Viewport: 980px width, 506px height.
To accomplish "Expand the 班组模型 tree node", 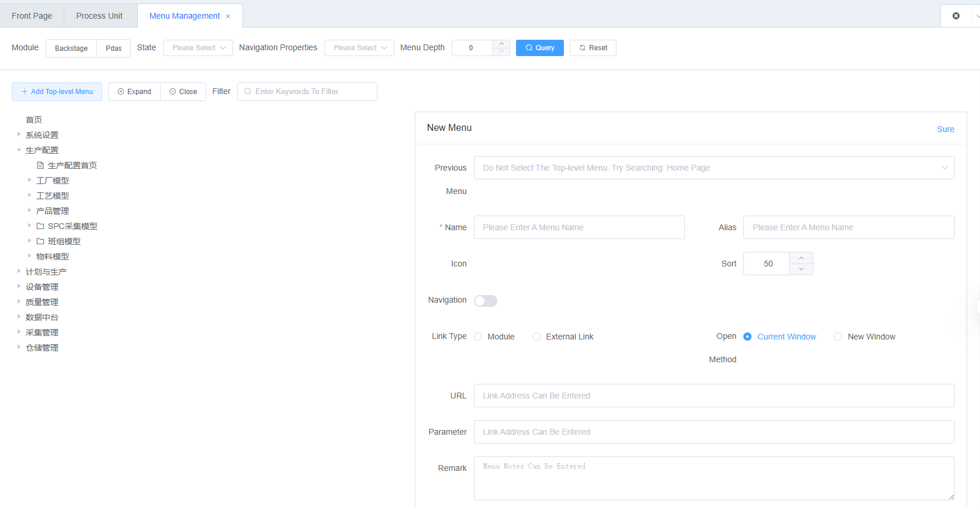I will pos(29,241).
